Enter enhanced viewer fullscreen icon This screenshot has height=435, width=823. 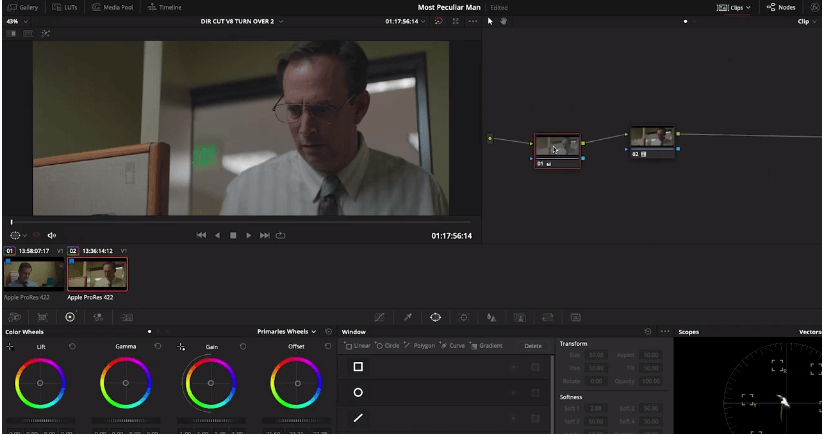[x=456, y=22]
